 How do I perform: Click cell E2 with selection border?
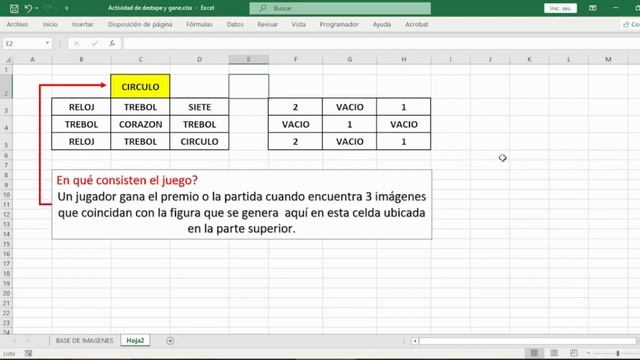(x=249, y=86)
